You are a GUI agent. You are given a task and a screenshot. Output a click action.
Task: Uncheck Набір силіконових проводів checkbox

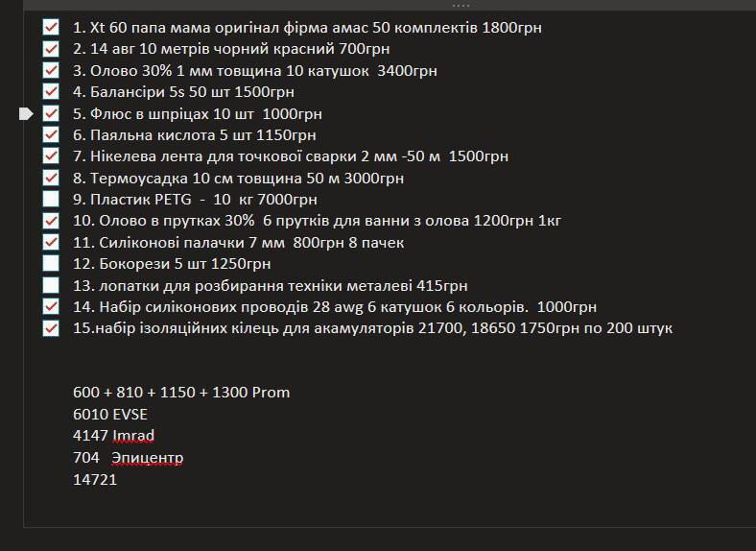(x=51, y=306)
